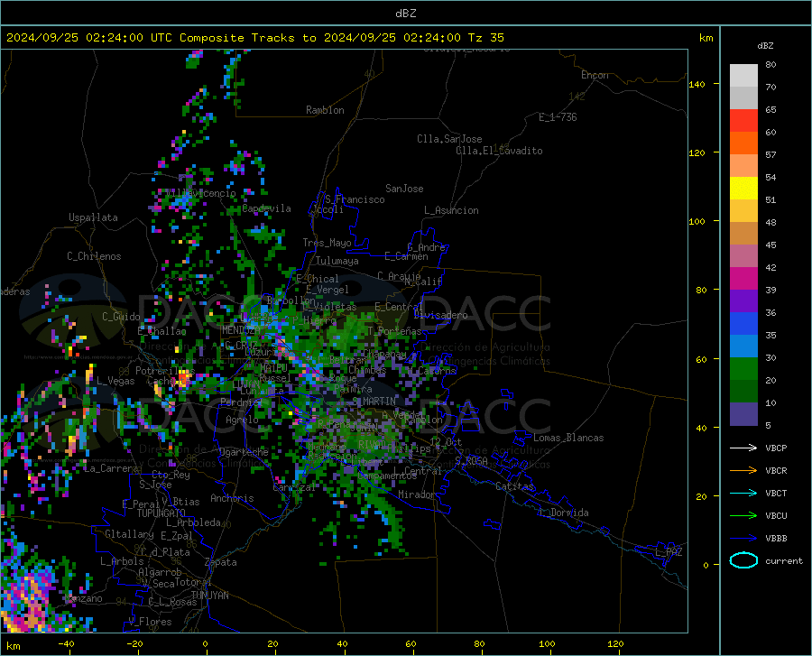
Task: Click the Gltallary map label
Action: click(x=129, y=534)
